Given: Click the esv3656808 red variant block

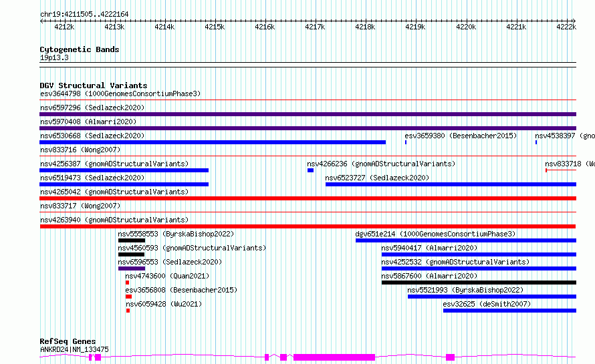Looking at the screenshot, I should point(128,297).
